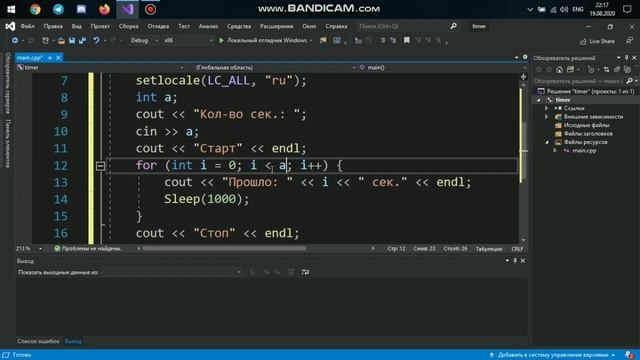640x360 pixels.
Task: Switch to the Вывод bottom tab
Action: click(x=73, y=341)
